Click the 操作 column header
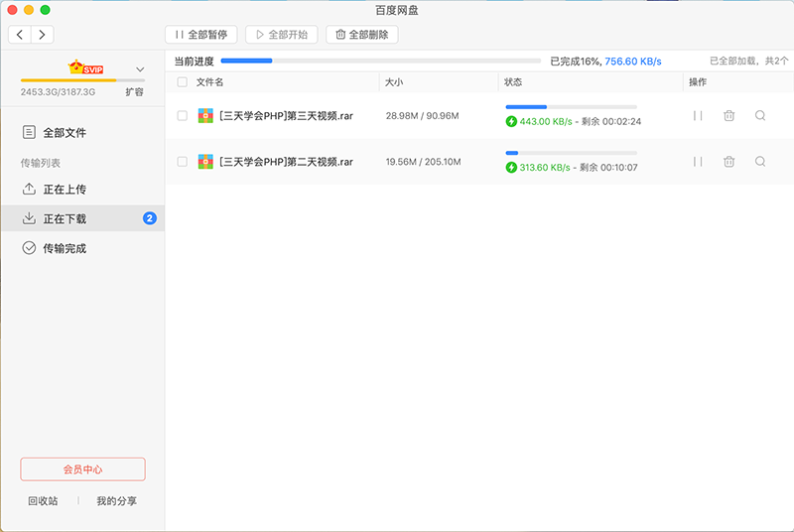Viewport: 794px width, 532px height. pos(698,82)
